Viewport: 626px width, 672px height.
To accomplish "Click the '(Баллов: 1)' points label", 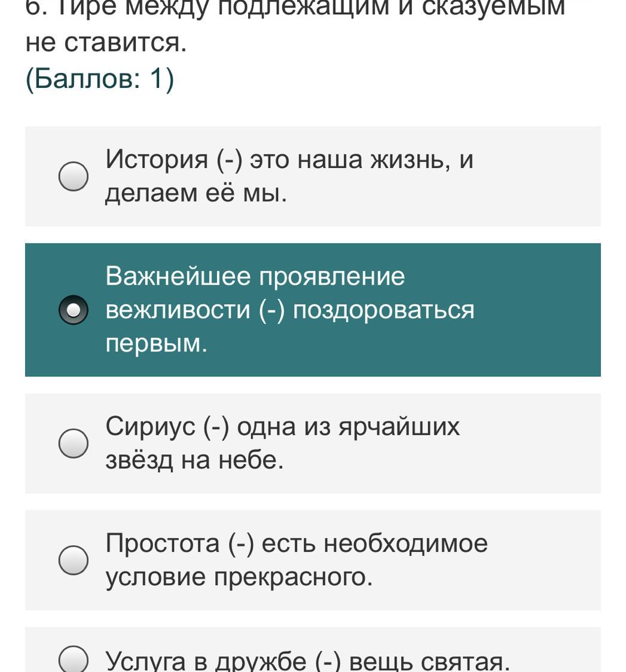I will tap(100, 78).
